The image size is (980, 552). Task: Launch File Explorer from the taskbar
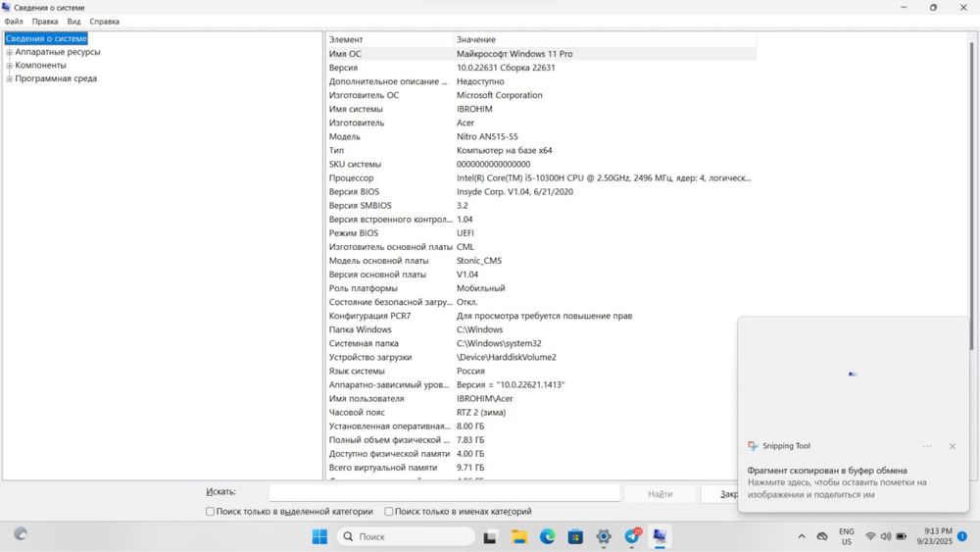coord(518,536)
